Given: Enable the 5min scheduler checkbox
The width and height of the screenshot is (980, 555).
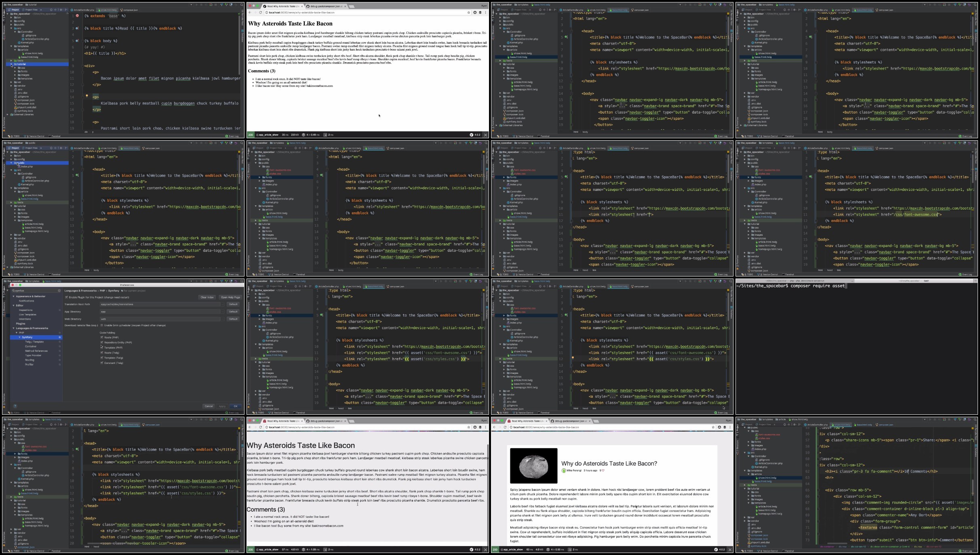Looking at the screenshot, I should pyautogui.click(x=101, y=325).
